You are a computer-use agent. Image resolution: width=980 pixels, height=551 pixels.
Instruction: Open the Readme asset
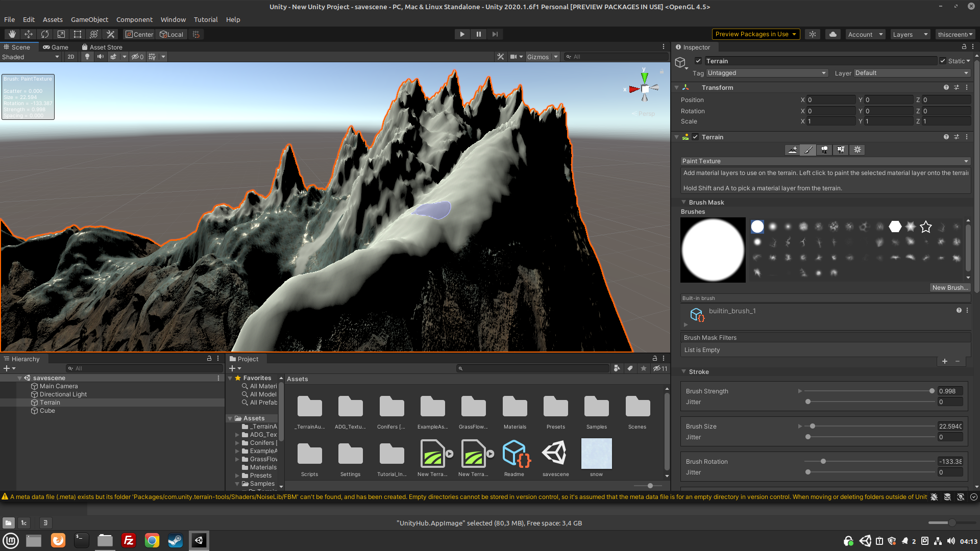click(516, 453)
